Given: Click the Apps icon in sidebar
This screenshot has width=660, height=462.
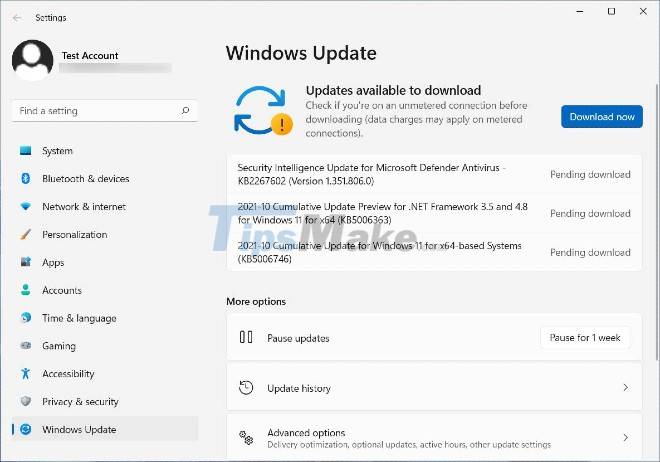Looking at the screenshot, I should point(25,262).
